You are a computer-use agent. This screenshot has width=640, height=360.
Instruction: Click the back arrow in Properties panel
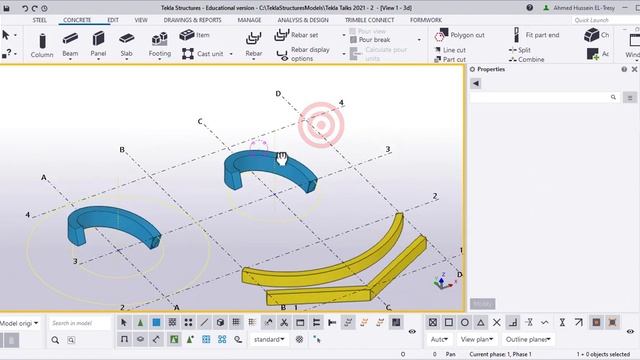476,84
